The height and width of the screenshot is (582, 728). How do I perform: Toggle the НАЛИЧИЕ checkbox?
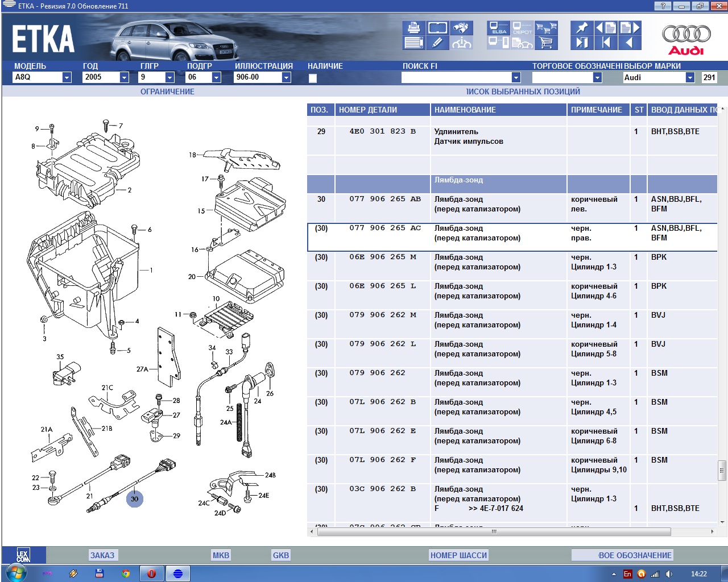pyautogui.click(x=312, y=78)
